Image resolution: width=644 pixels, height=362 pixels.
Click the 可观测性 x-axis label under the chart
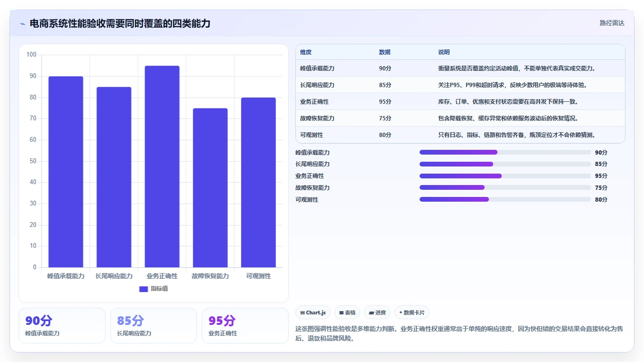tap(258, 276)
